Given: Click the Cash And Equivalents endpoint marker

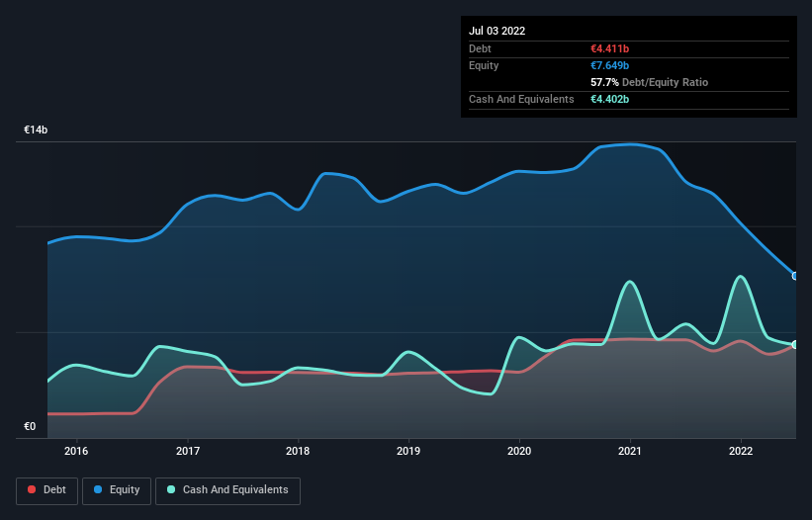Looking at the screenshot, I should click(795, 345).
